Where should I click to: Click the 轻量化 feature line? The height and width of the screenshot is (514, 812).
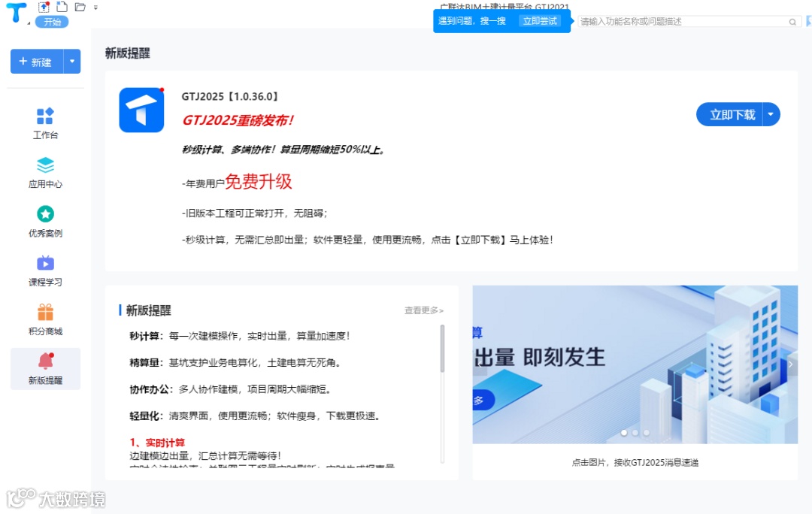(x=255, y=416)
